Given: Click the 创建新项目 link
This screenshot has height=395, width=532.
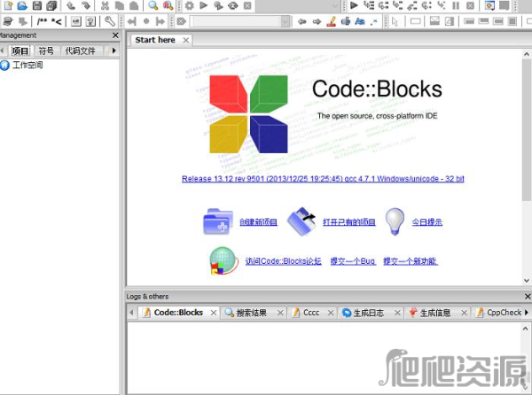Looking at the screenshot, I should click(259, 222).
